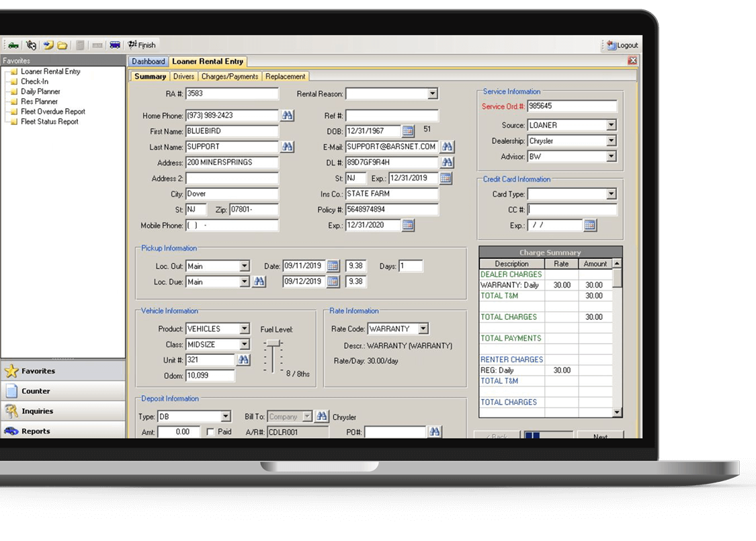Close the Loaner Rental Entry tab
The width and height of the screenshot is (756, 541).
pos(632,60)
